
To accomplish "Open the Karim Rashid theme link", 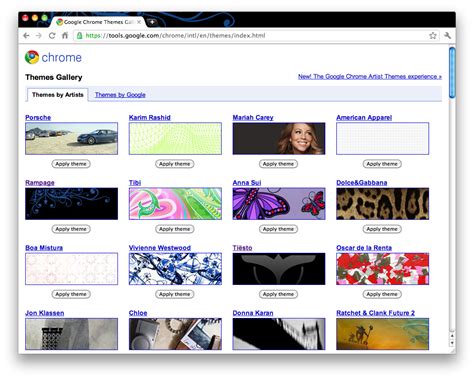I will click(150, 117).
